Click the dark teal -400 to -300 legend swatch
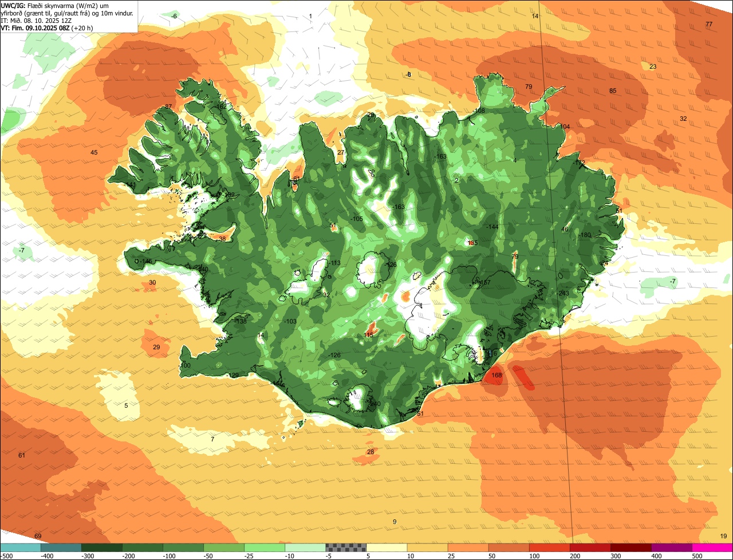Image resolution: width=733 pixels, height=560 pixels. (x=61, y=547)
